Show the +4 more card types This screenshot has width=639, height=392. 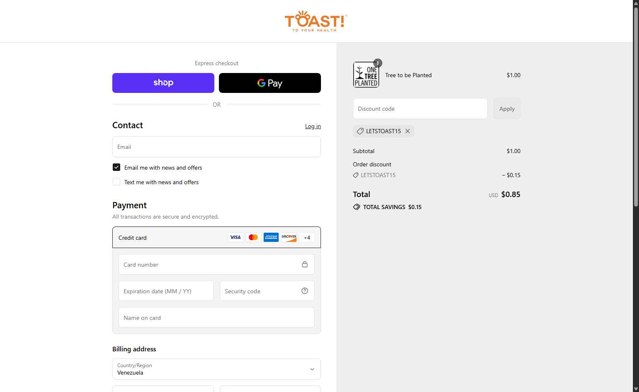(307, 237)
